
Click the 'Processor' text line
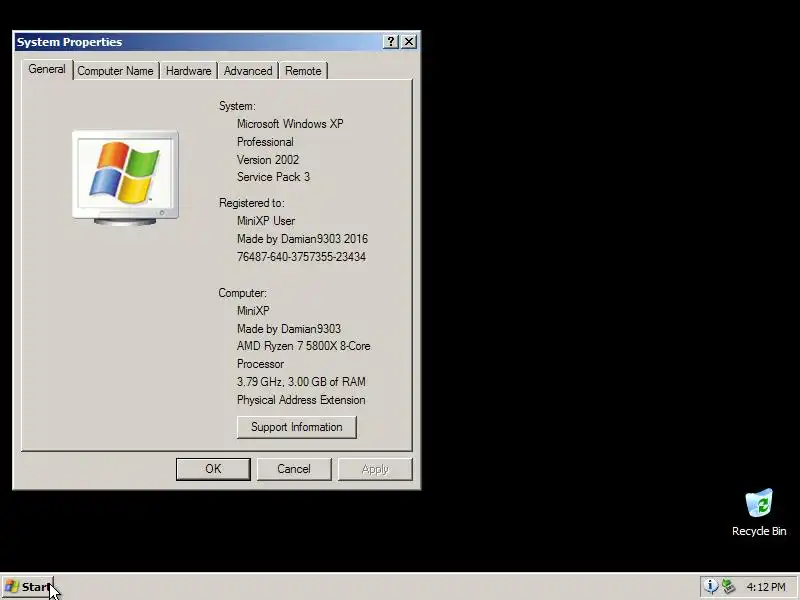tap(260, 364)
